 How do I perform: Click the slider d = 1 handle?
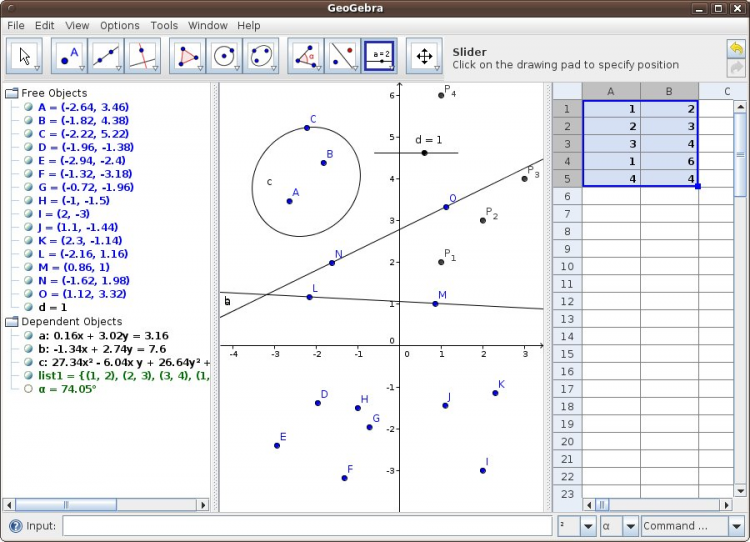click(x=424, y=153)
